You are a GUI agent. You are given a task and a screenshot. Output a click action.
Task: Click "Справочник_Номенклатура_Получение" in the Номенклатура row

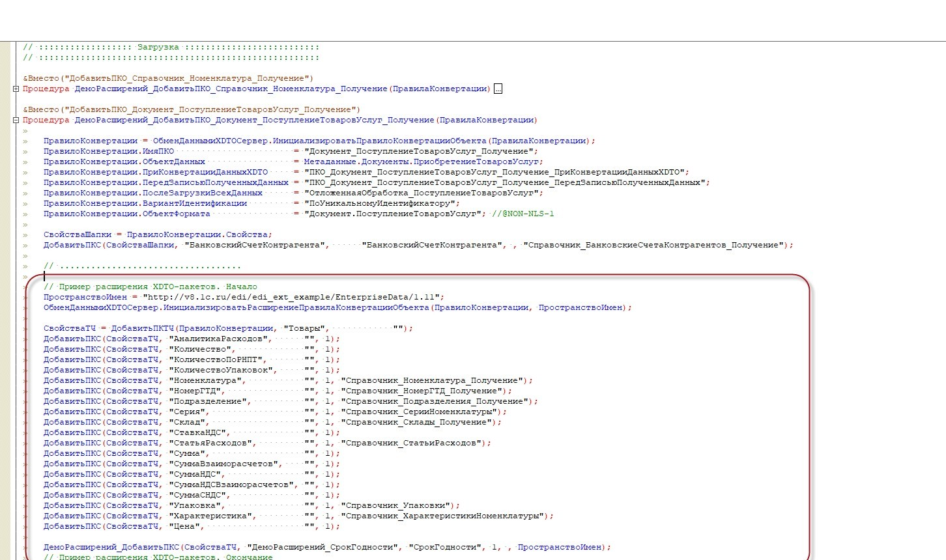[433, 380]
